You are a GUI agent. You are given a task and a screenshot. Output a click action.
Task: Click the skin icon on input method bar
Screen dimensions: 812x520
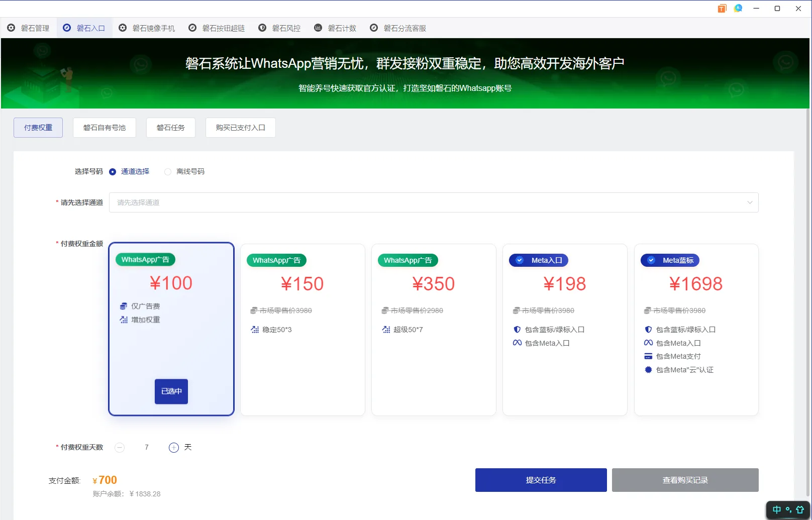[799, 510]
